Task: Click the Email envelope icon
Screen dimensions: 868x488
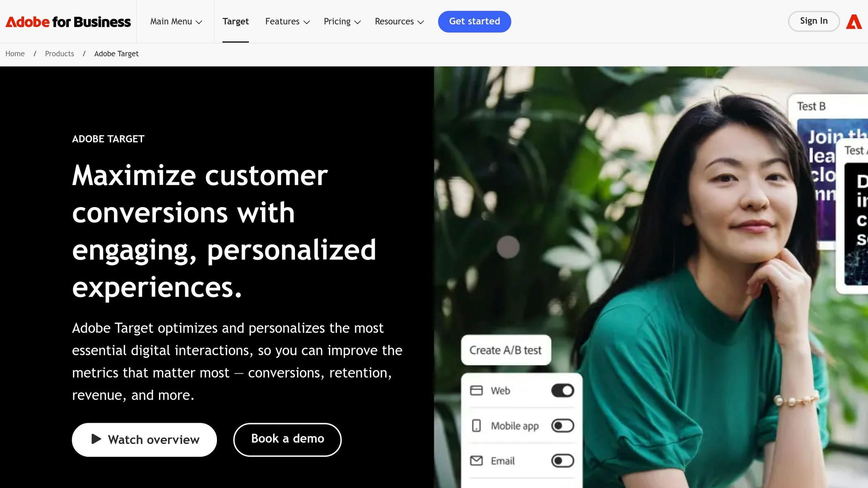Action: click(x=476, y=460)
